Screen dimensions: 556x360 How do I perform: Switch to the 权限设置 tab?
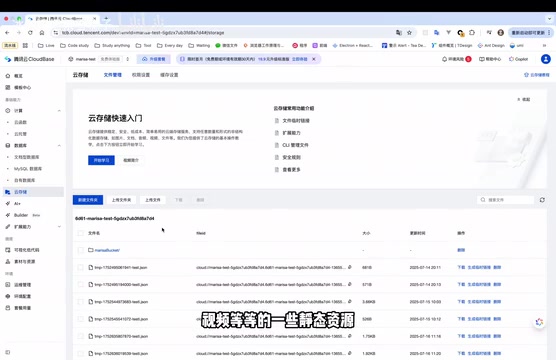click(x=141, y=75)
